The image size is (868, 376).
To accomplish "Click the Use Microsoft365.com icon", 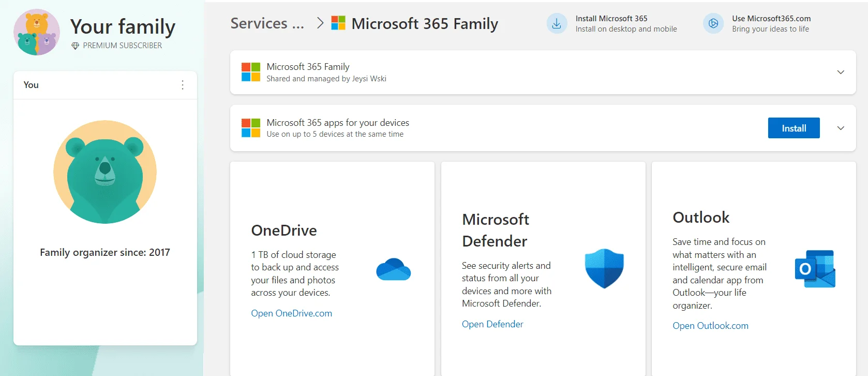I will click(713, 23).
